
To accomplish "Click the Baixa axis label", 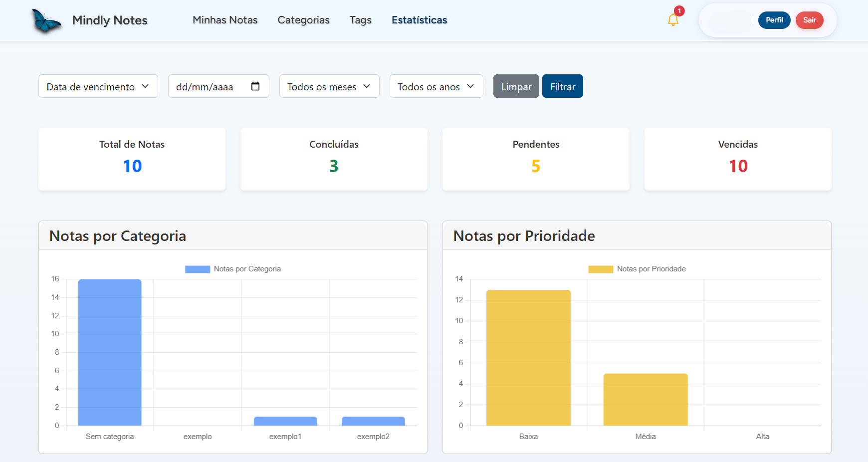I will [528, 437].
